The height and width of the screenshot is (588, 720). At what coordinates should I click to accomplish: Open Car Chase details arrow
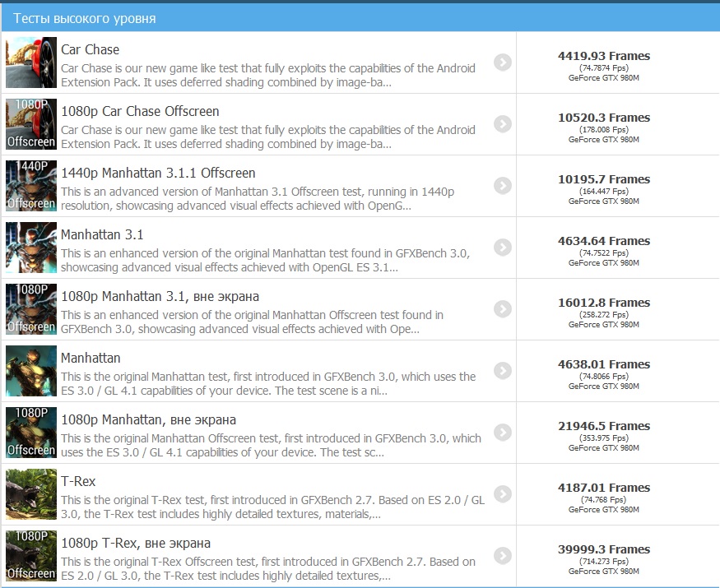pos(503,62)
